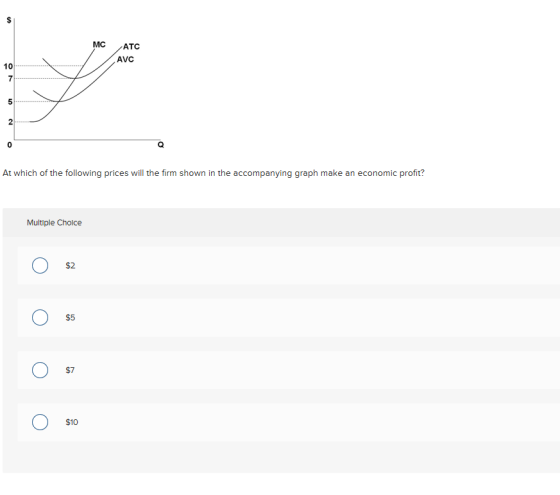This screenshot has width=560, height=495.
Task: Click the MC curve label
Action: coord(99,45)
